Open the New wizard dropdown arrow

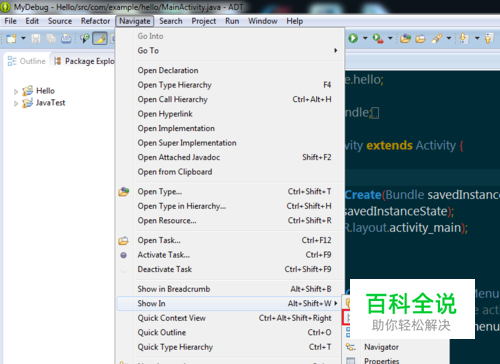[23, 38]
